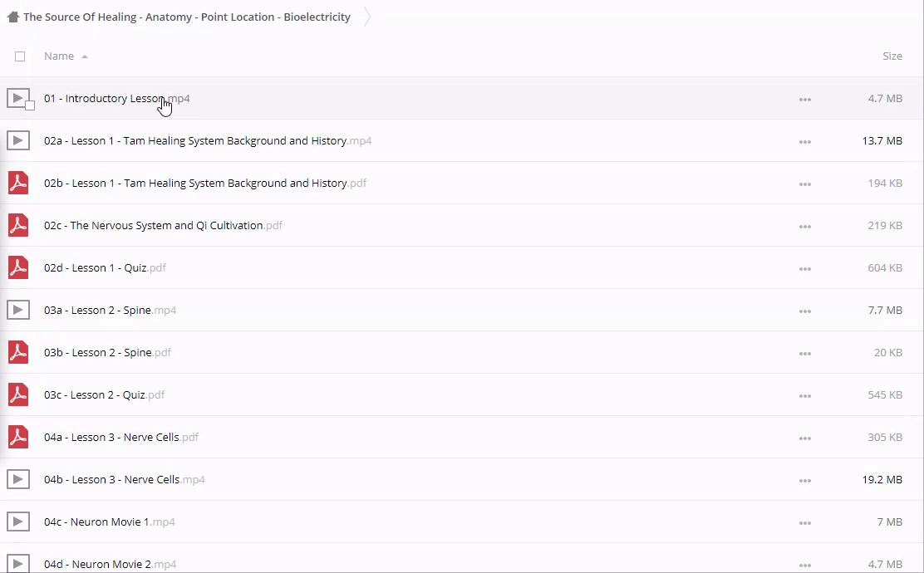This screenshot has width=924, height=573.
Task: Open the three-dot menu for 04b Nerve Cells video
Action: coord(804,481)
